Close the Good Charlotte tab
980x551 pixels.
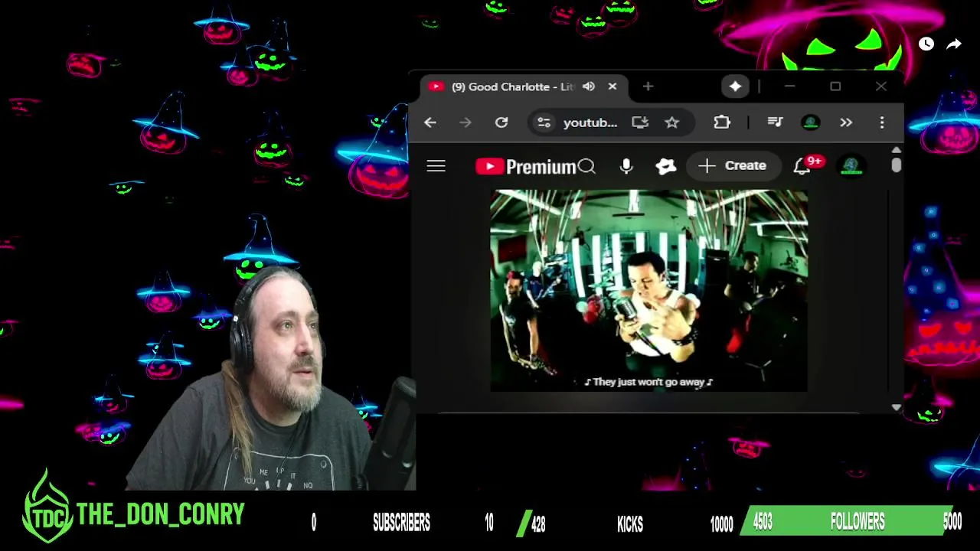point(612,86)
